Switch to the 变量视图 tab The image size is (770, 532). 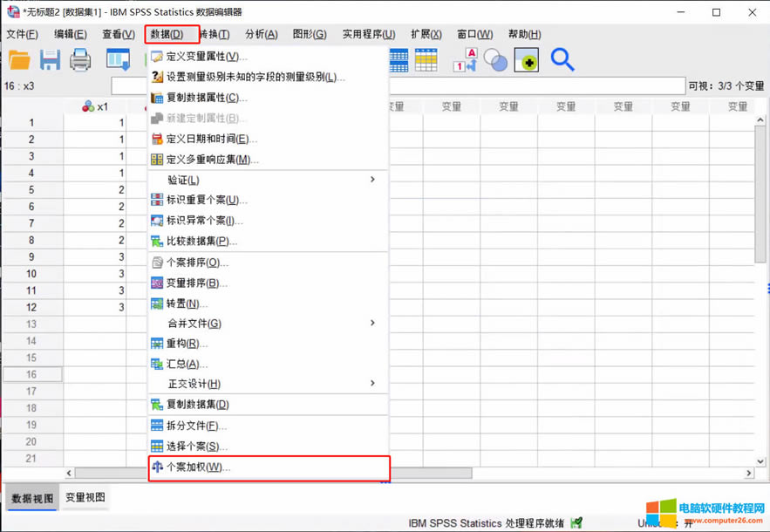tap(85, 498)
